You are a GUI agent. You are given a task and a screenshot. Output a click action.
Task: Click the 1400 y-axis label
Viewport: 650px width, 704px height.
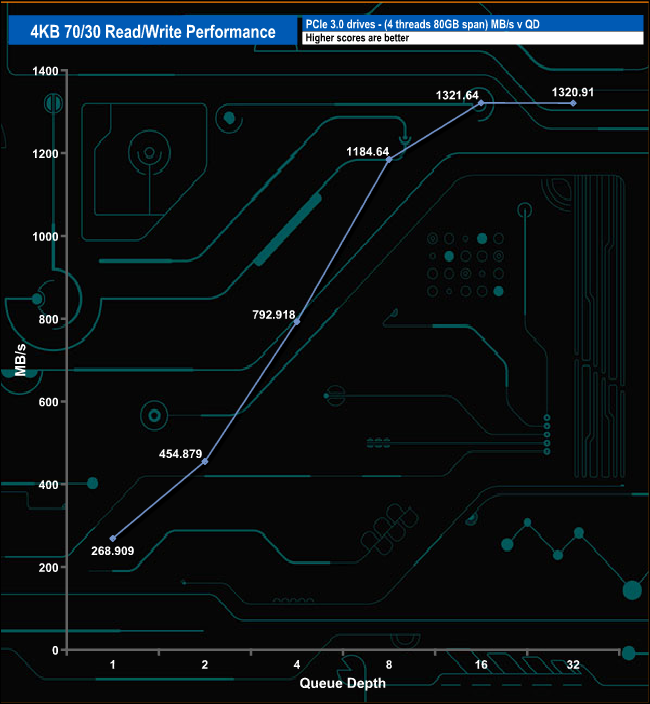pos(45,71)
